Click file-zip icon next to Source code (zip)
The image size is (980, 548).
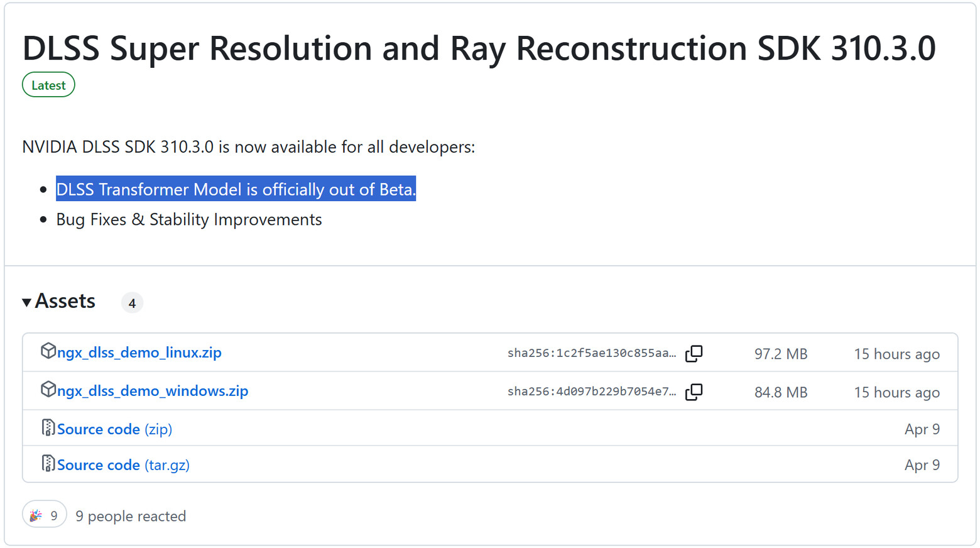pyautogui.click(x=48, y=427)
